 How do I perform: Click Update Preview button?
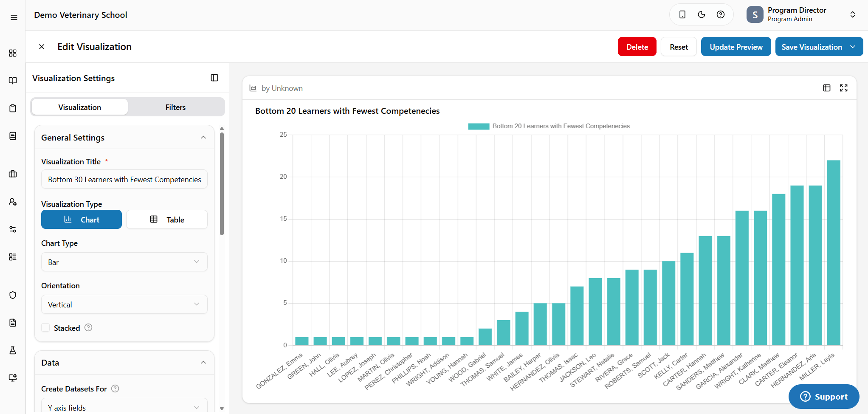click(736, 47)
